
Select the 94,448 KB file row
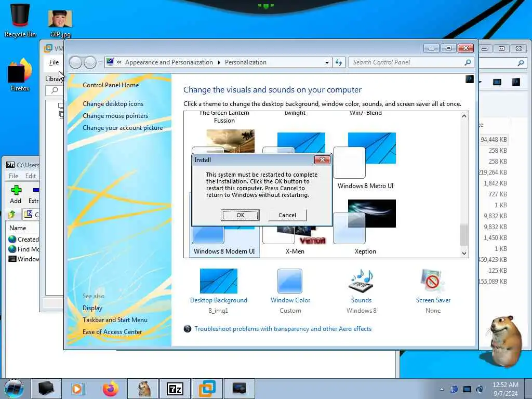(x=494, y=139)
